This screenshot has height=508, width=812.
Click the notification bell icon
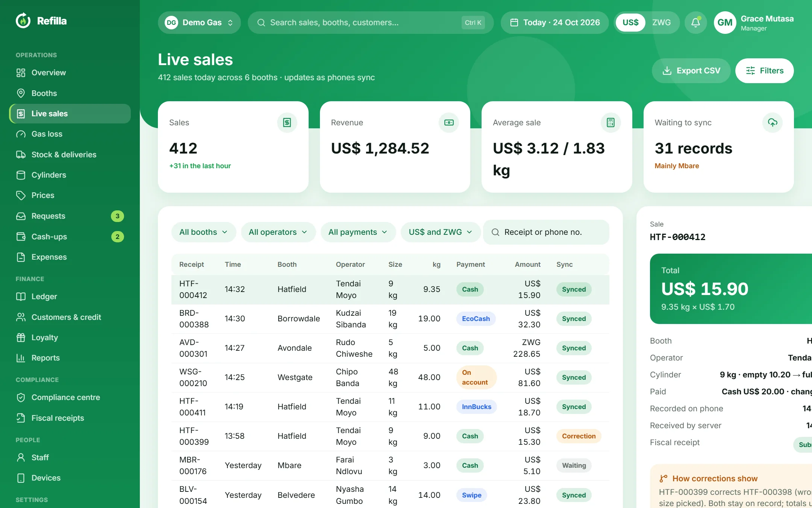(x=695, y=23)
